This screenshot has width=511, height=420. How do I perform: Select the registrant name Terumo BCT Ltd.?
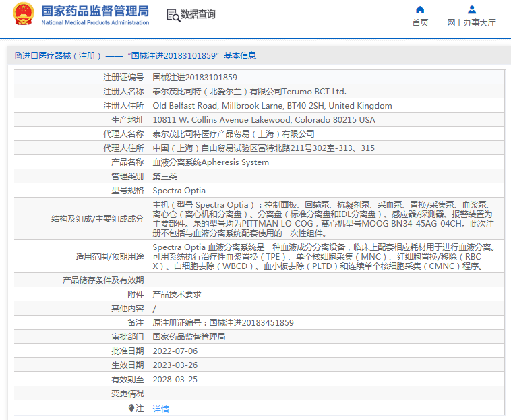(314, 92)
